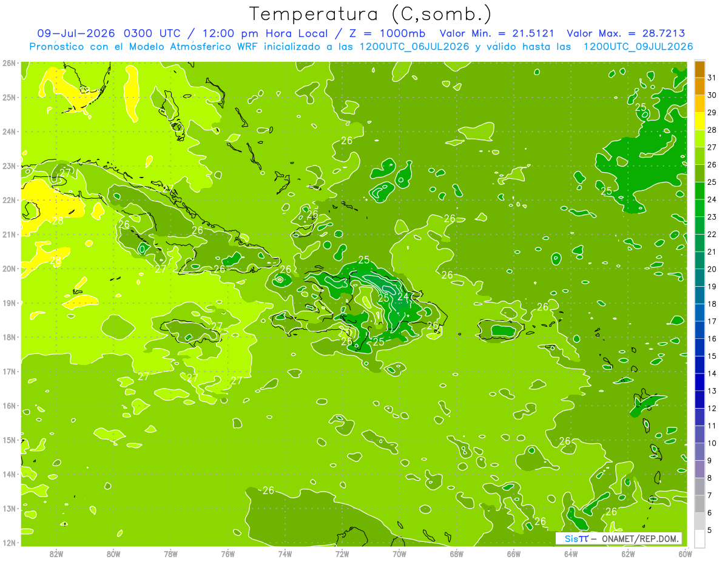Click the "80W" longitude axis label
The width and height of the screenshot is (728, 562).
[x=113, y=553]
